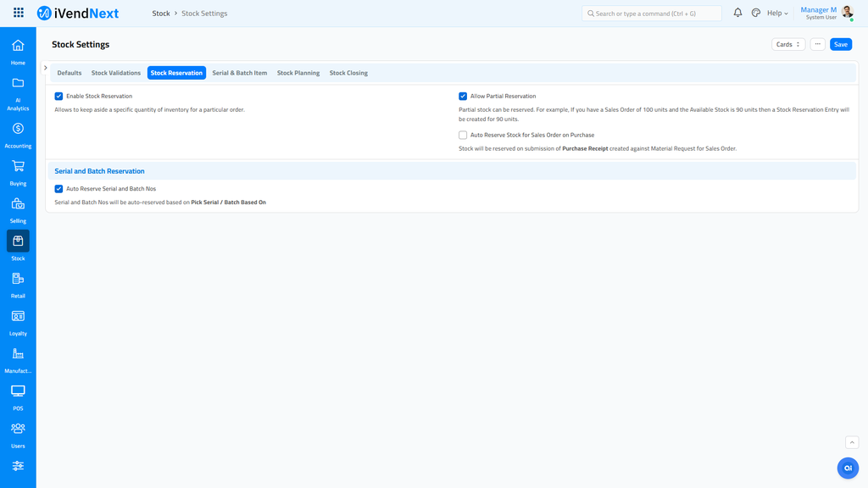This screenshot has width=868, height=488.
Task: Select the Stock Reservation tab
Action: coord(176,73)
